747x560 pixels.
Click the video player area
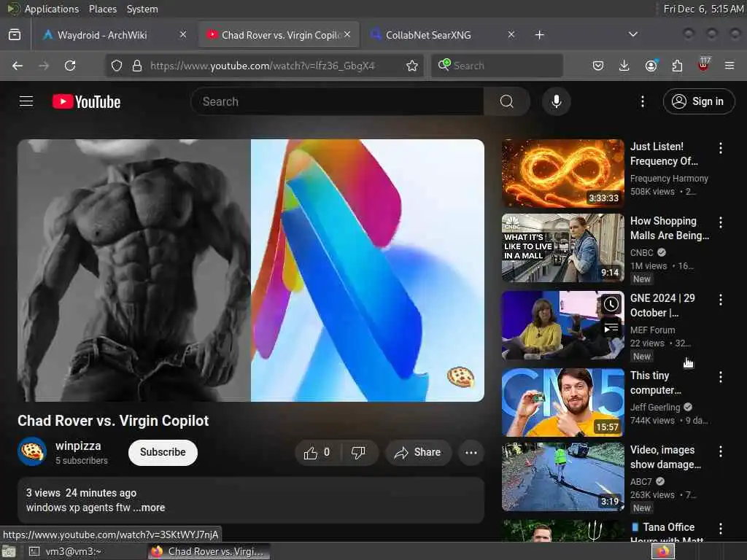coord(251,270)
